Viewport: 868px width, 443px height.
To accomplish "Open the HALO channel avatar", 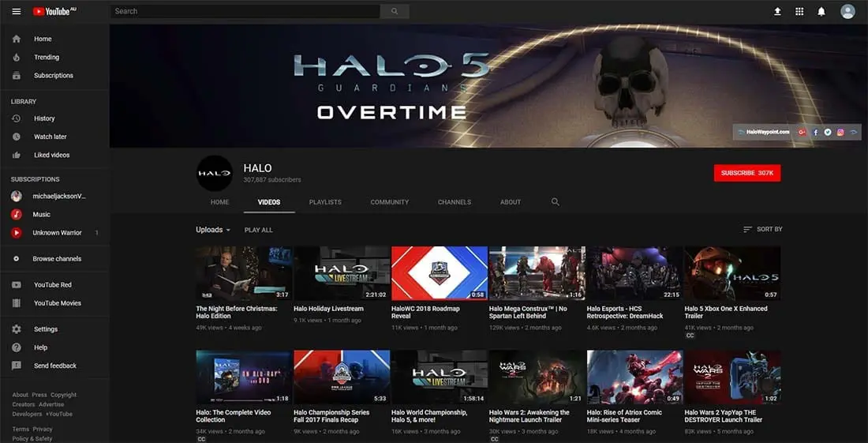I will tap(215, 173).
